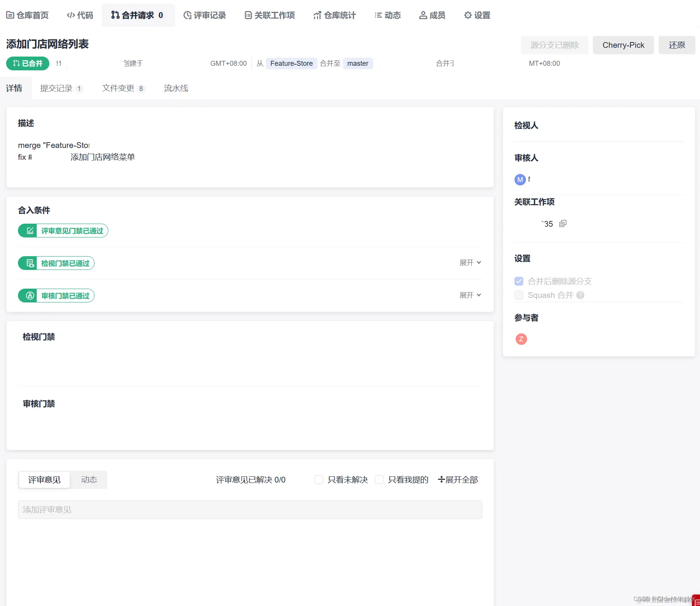The image size is (700, 606).
Task: Open the 流水线 pipeline sub-tab
Action: (176, 88)
